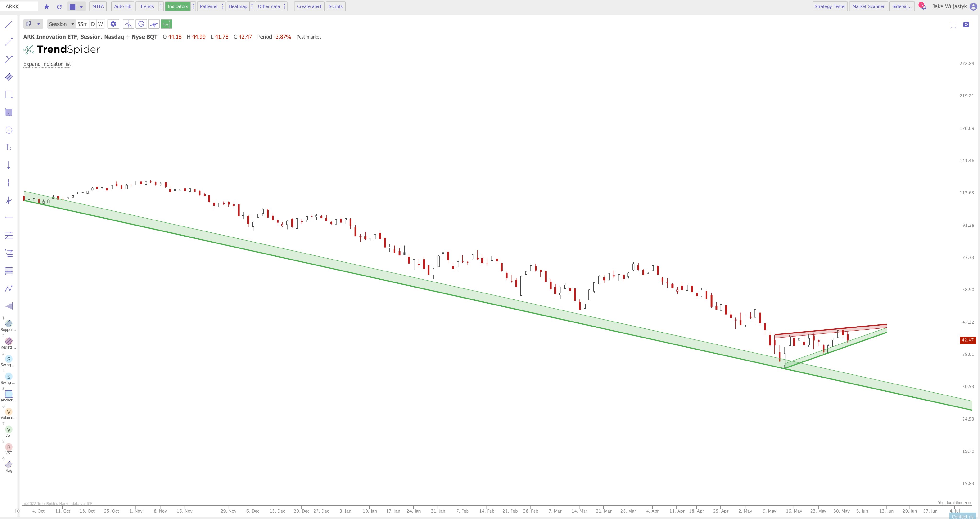The image size is (980, 519).
Task: Take a chart snapshot with camera icon
Action: 966,24
